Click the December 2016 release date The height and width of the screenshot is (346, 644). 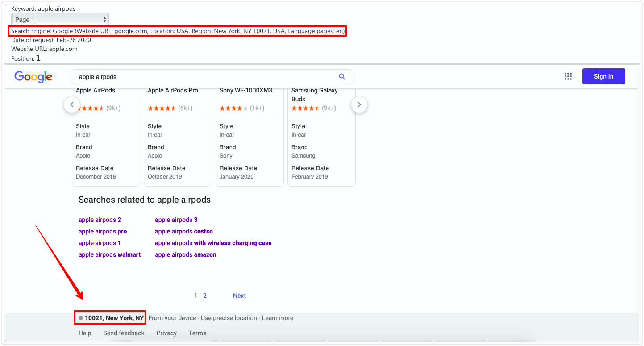coord(96,176)
